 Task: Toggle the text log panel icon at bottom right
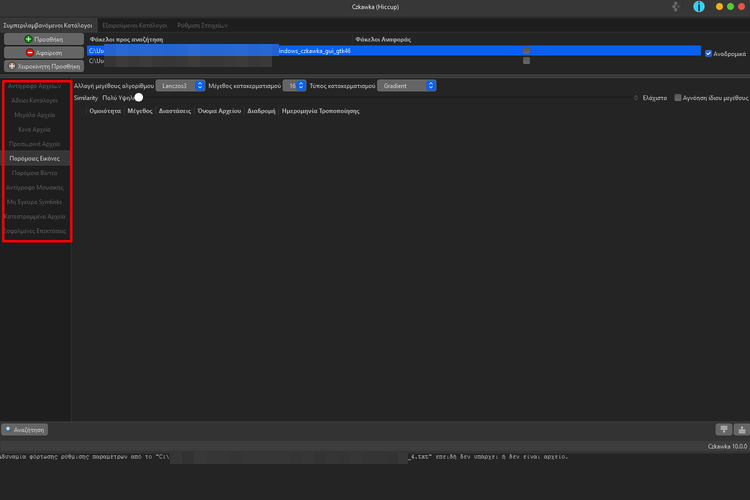click(x=741, y=430)
